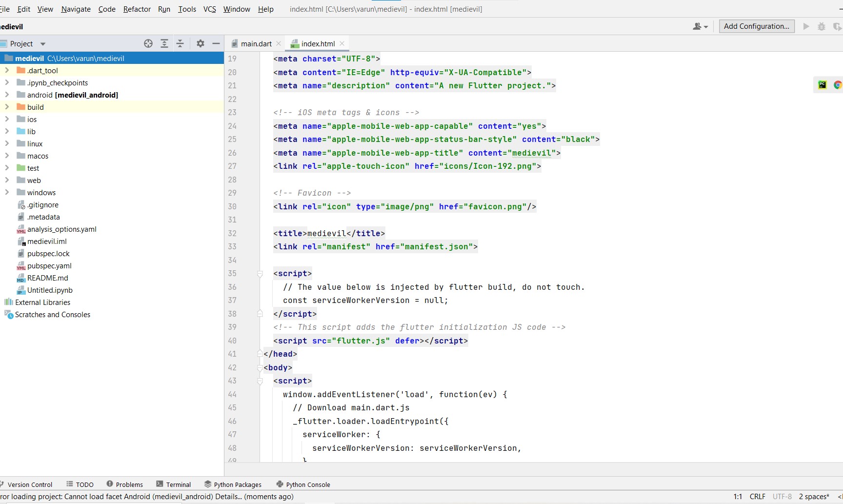This screenshot has height=504, width=843.
Task: Open the Edit menu
Action: (23, 9)
